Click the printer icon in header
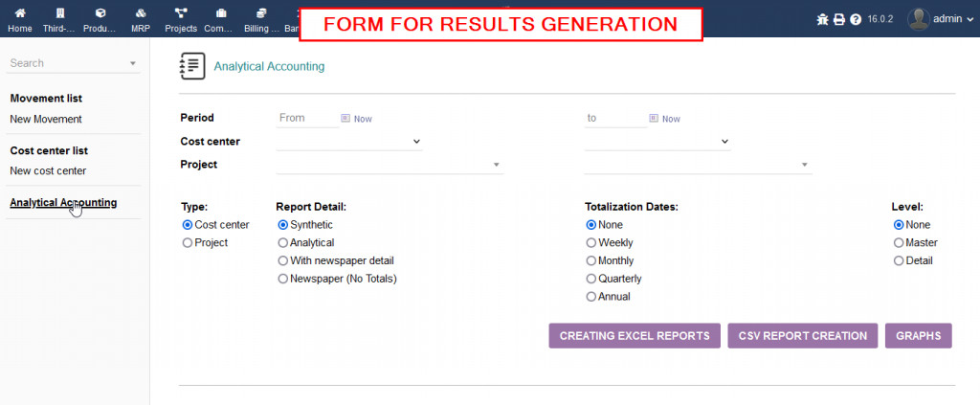980x405 pixels. click(x=838, y=19)
